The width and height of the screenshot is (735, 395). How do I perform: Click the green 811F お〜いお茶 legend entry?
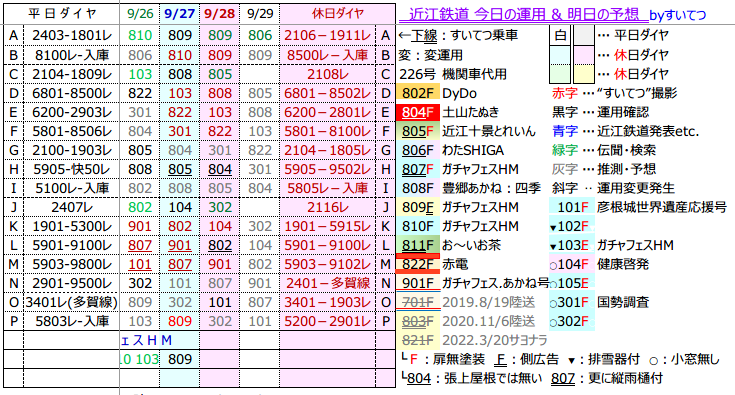pyautogui.click(x=449, y=245)
